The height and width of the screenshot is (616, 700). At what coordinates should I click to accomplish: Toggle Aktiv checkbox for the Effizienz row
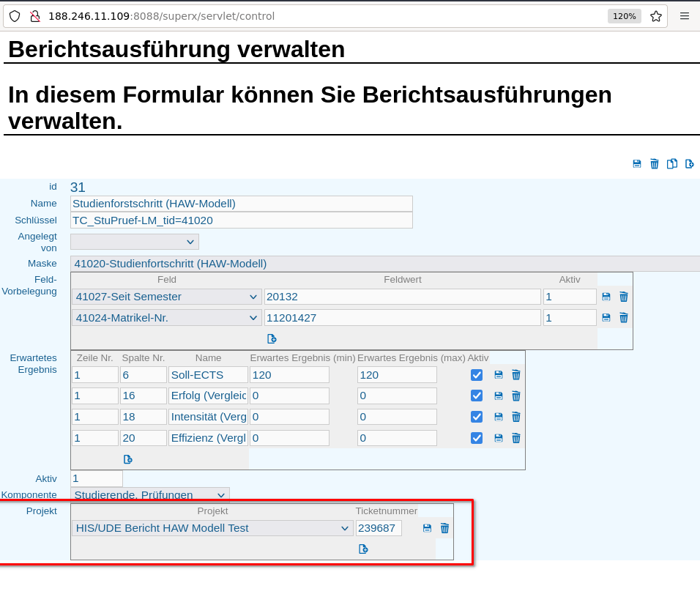point(477,438)
